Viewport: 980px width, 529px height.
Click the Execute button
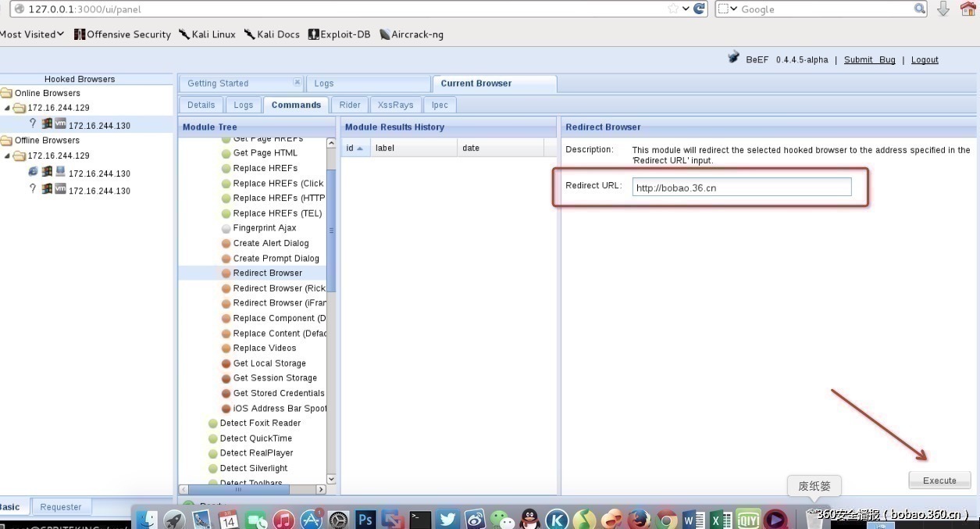point(939,481)
